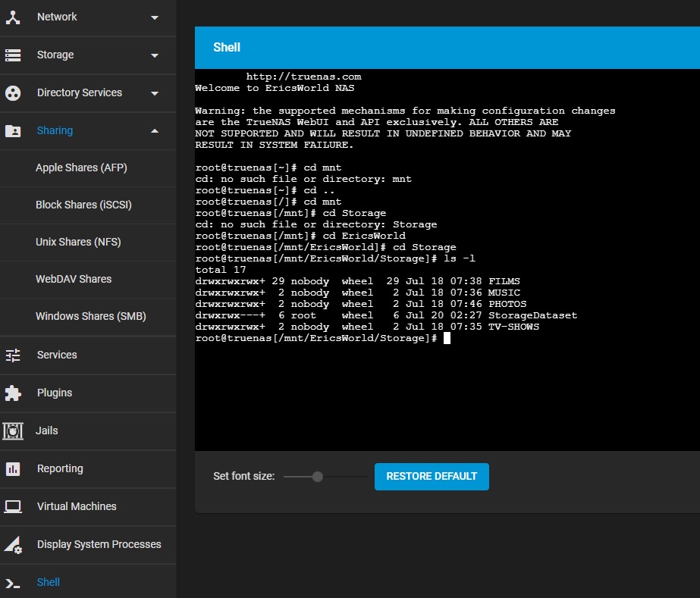
Task: Open the Reporting page
Action: 60,468
